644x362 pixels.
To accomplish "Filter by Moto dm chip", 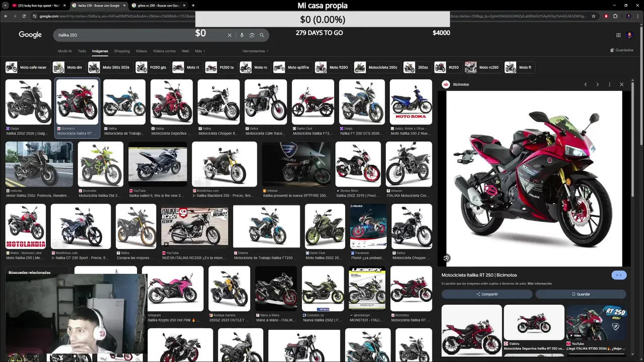I will point(68,67).
